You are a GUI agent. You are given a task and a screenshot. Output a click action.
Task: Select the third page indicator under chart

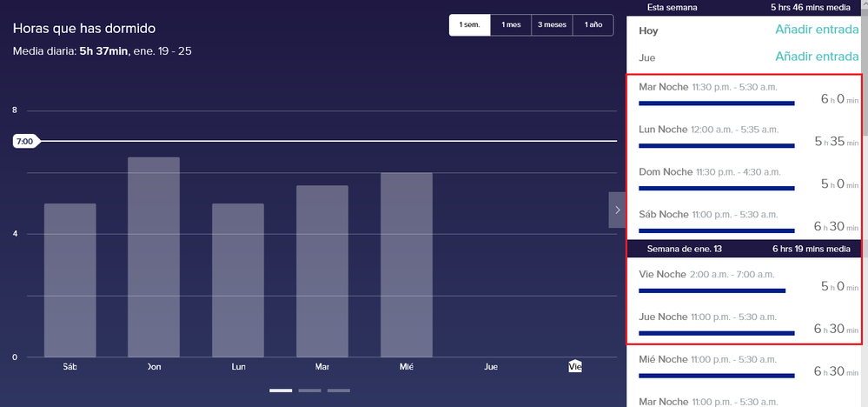point(338,390)
